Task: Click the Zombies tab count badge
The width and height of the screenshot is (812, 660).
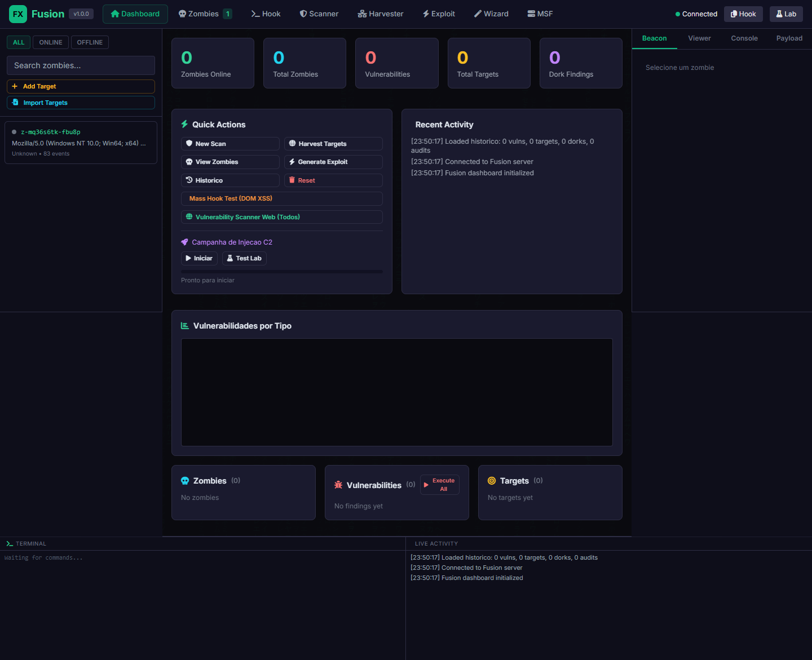Action: (x=228, y=14)
